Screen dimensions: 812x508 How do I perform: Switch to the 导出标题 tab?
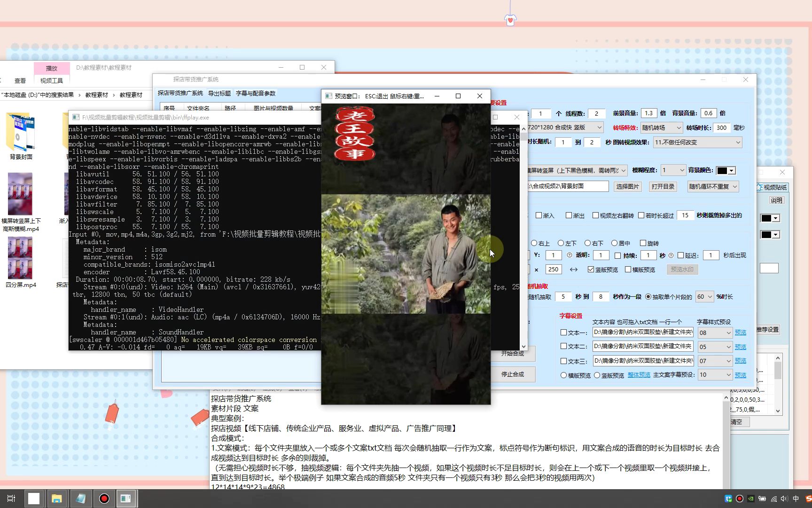tap(219, 93)
